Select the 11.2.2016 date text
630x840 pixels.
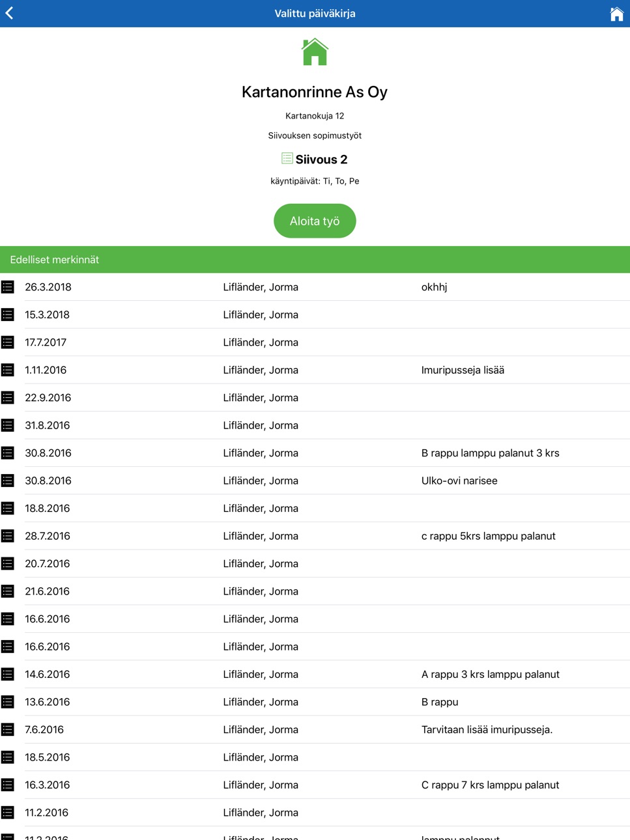pyautogui.click(x=47, y=813)
